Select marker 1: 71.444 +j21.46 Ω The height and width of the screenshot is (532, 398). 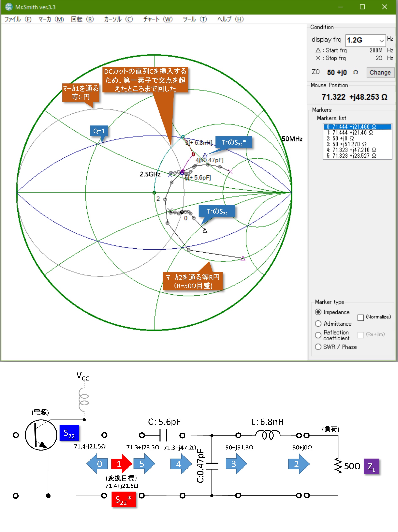click(x=357, y=133)
